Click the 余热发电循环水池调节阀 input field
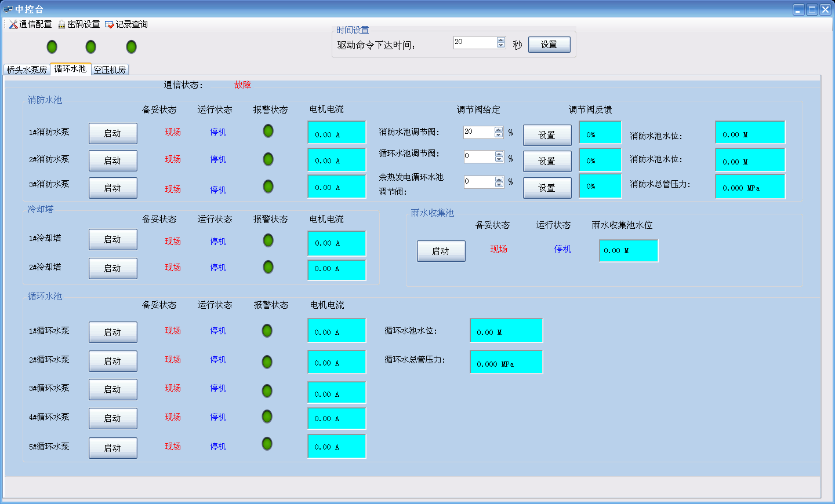This screenshot has height=504, width=835. (x=479, y=182)
